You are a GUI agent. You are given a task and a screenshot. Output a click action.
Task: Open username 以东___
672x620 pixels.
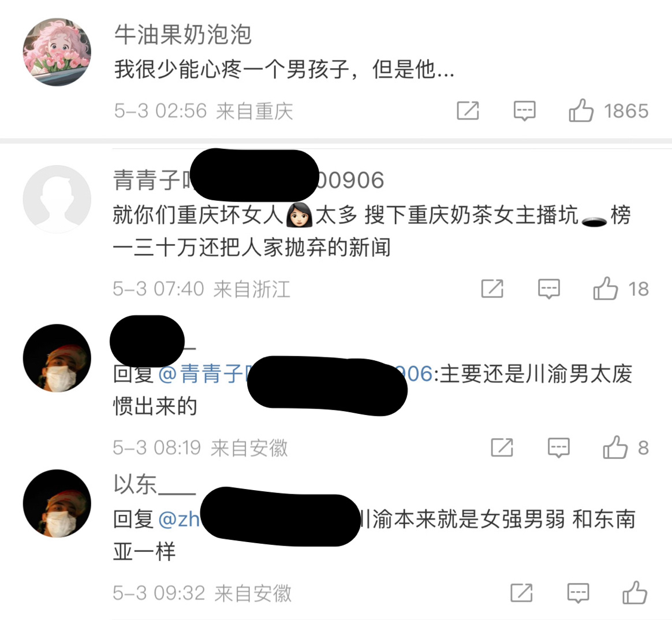click(x=155, y=485)
